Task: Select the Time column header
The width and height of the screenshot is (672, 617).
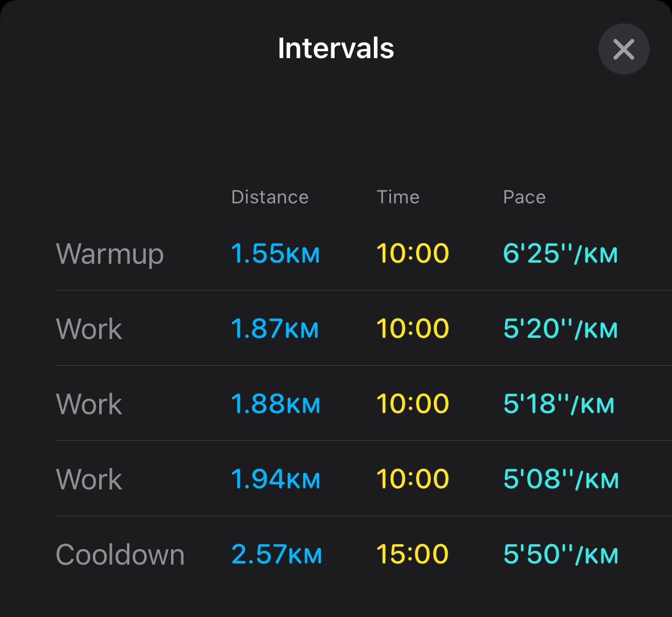Action: pyautogui.click(x=398, y=197)
